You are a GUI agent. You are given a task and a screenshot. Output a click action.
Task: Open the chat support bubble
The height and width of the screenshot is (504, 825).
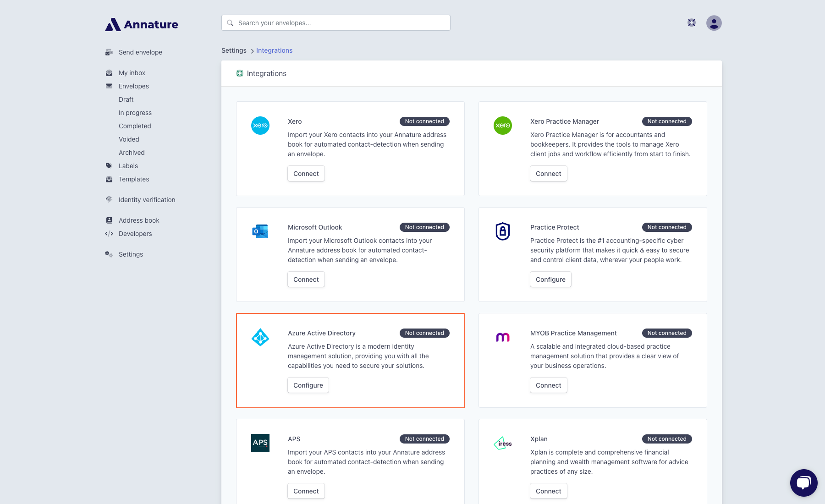point(803,482)
